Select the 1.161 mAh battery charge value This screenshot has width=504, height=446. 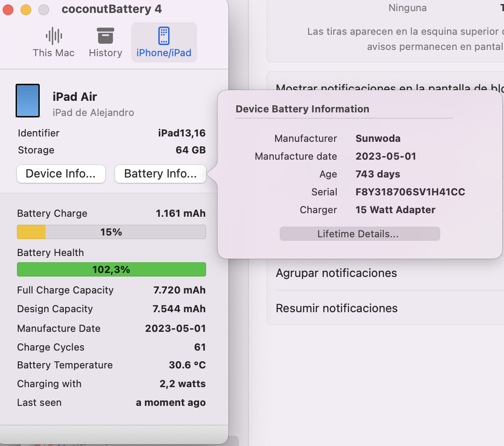181,213
